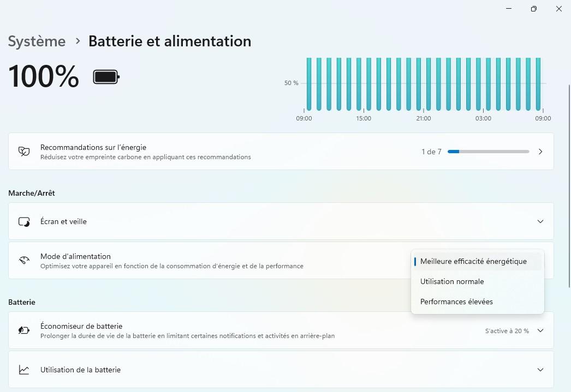Expand the Économiseur de batterie chevron
Image resolution: width=571 pixels, height=392 pixels.
click(x=540, y=330)
